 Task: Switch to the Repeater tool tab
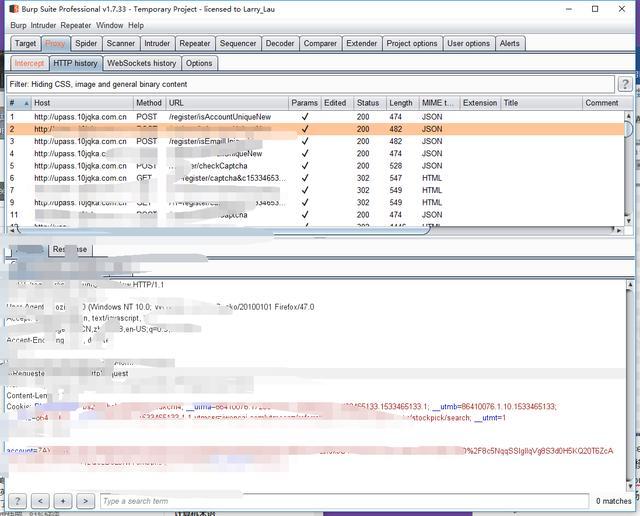point(195,43)
